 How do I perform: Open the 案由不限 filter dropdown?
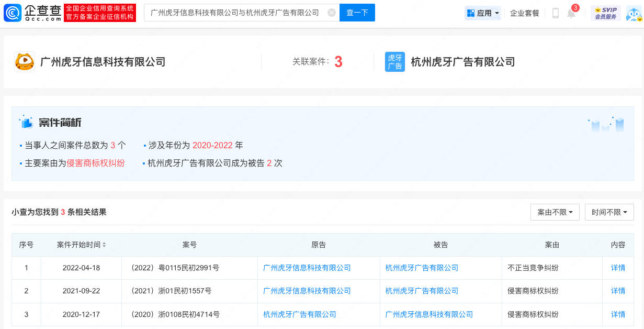(555, 212)
